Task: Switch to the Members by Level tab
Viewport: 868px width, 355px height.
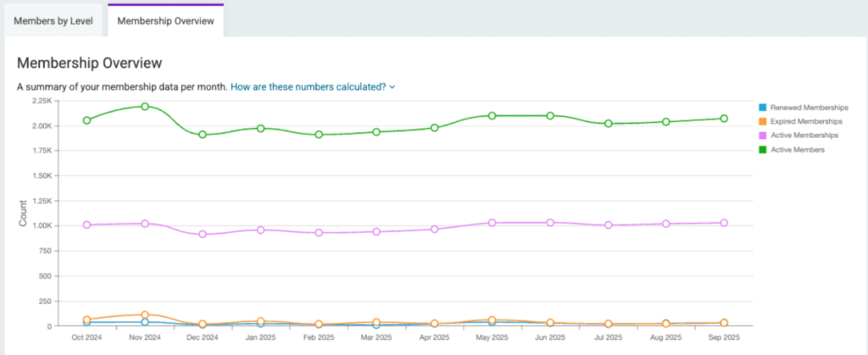Action: click(x=53, y=20)
